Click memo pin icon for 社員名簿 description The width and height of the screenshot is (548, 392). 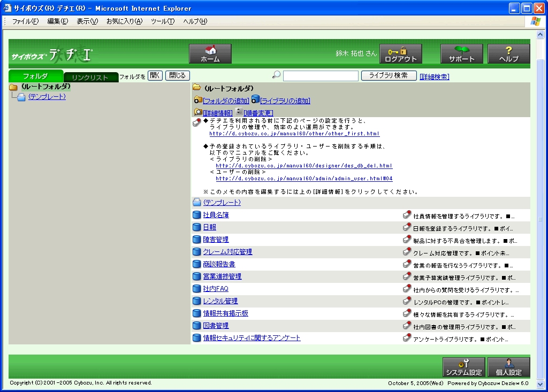click(407, 215)
